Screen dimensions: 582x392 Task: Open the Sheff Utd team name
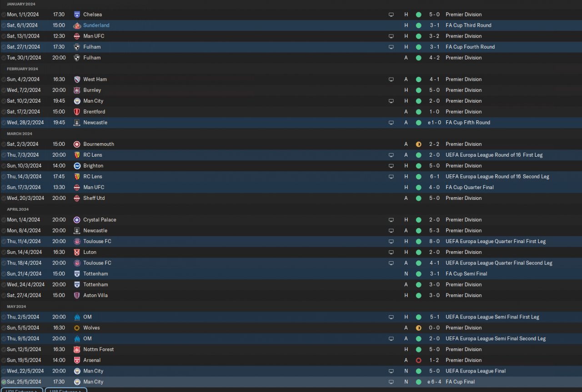94,198
